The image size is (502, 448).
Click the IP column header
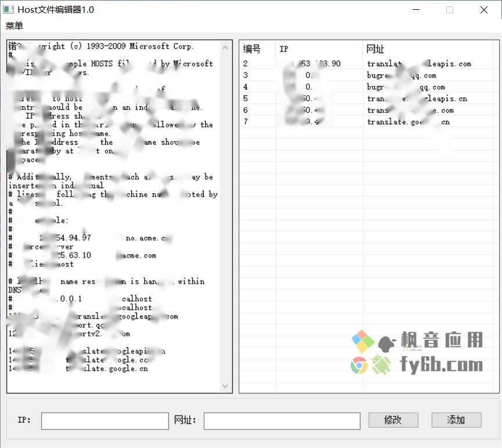click(319, 49)
